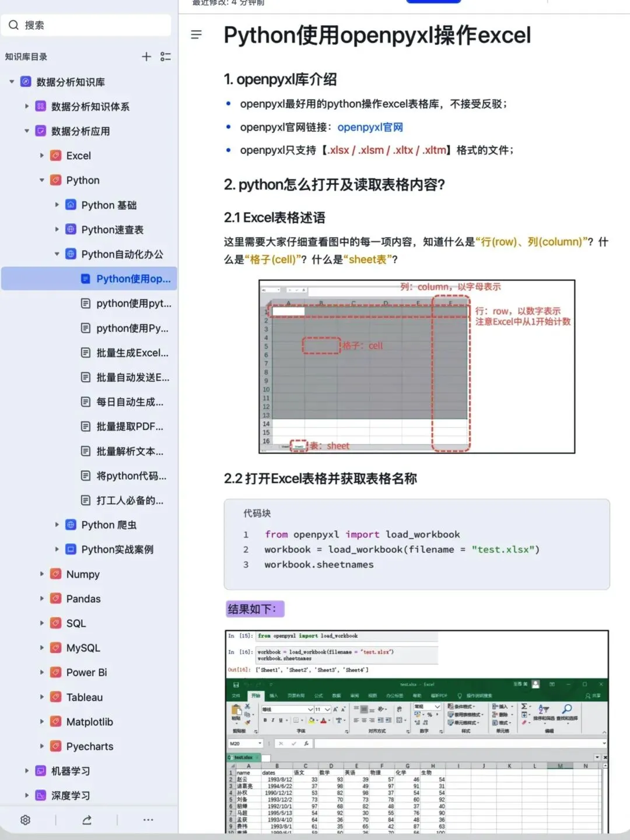Toggle the document outline icon beside the title
The width and height of the screenshot is (630, 840).
[197, 35]
